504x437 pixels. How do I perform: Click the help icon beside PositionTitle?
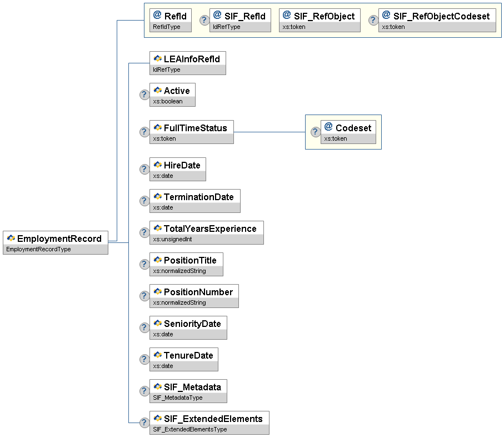click(x=144, y=264)
